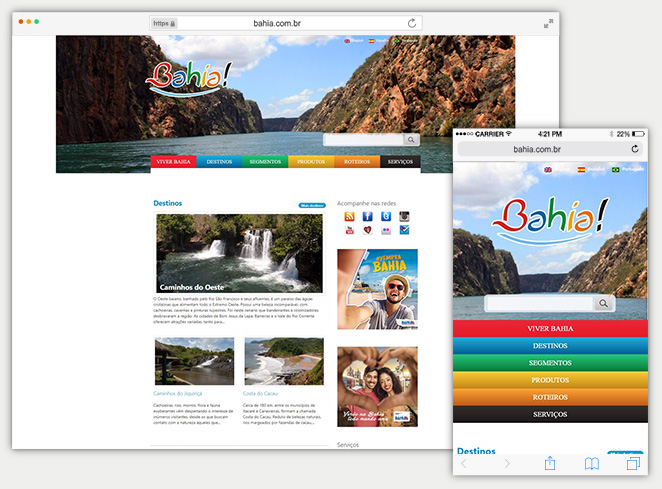
Task: Click the couple heart-hands banner
Action: pyautogui.click(x=377, y=387)
